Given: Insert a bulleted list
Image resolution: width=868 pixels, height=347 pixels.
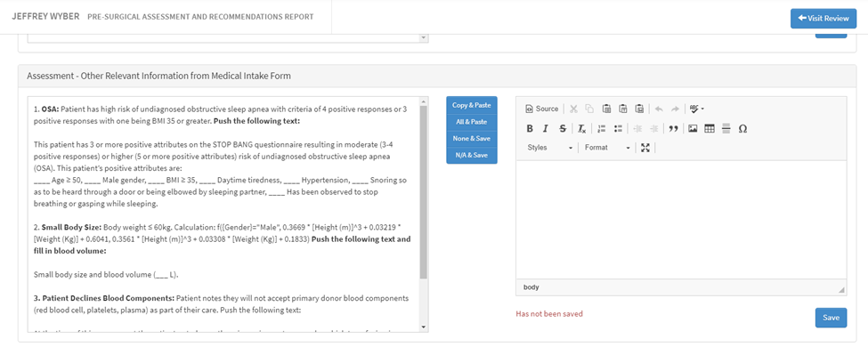Looking at the screenshot, I should click(619, 128).
